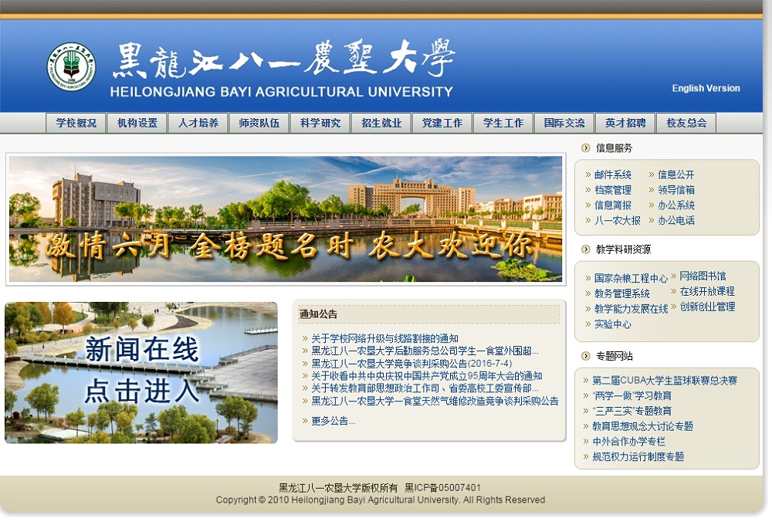772x532 pixels.
Task: Open the 学生工作 menu item
Action: tap(503, 123)
